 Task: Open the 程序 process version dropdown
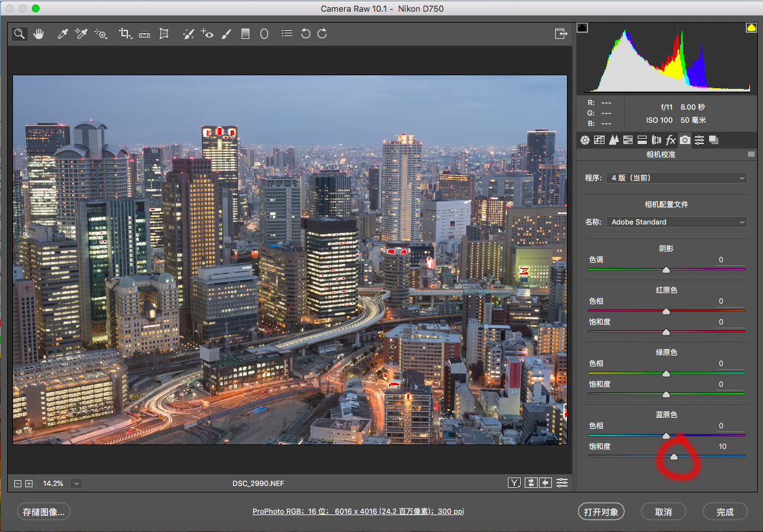click(676, 178)
